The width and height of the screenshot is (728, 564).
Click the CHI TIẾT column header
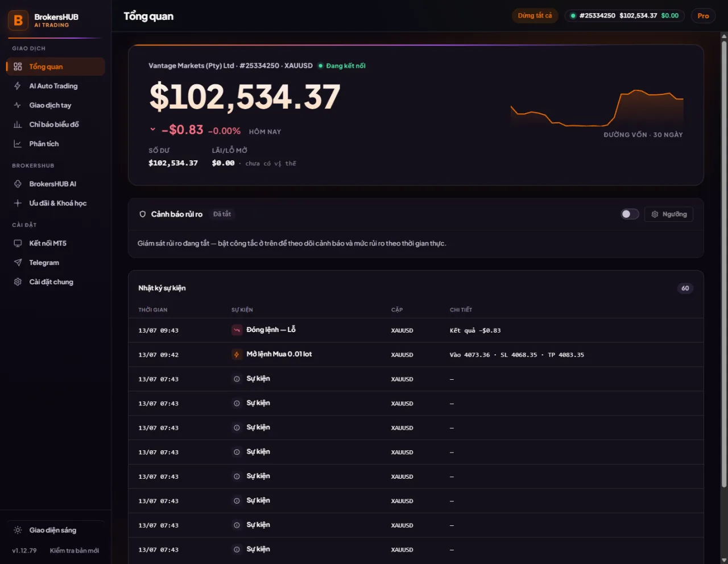pos(461,310)
